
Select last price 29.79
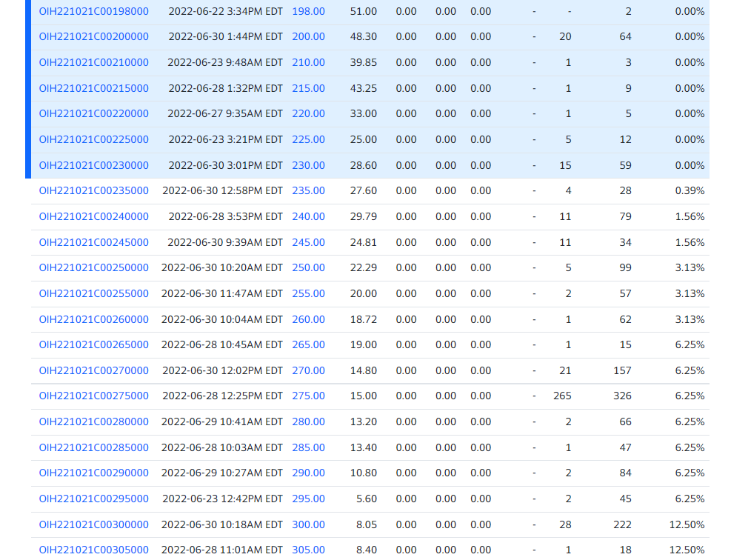point(364,217)
